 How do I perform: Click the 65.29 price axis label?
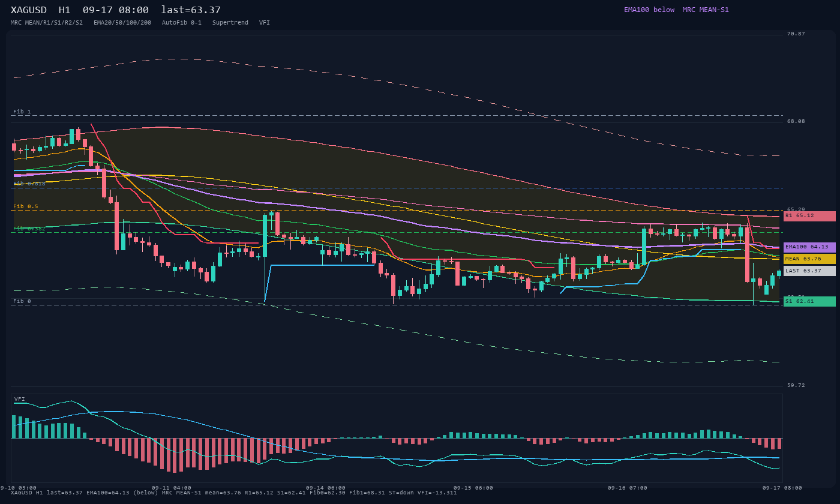pyautogui.click(x=796, y=209)
